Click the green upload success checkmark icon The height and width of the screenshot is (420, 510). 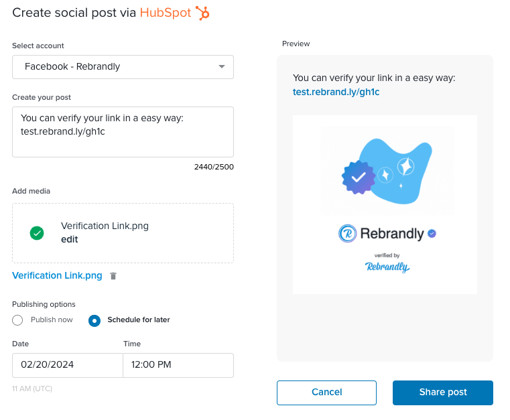coord(37,233)
